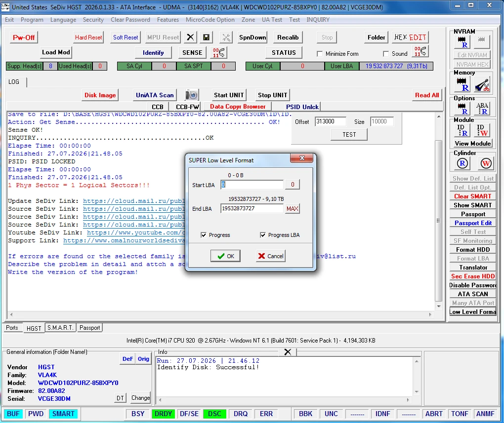Click the log horizontal scrollbar right arrow
This screenshot has height=423, width=504.
(x=430, y=314)
